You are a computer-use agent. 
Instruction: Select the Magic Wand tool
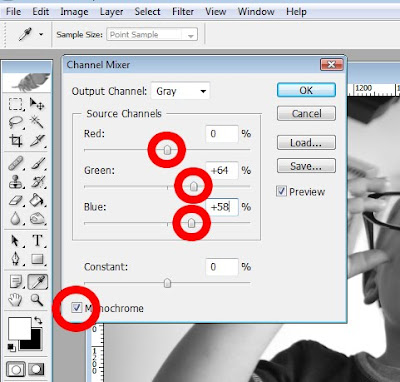[37, 122]
